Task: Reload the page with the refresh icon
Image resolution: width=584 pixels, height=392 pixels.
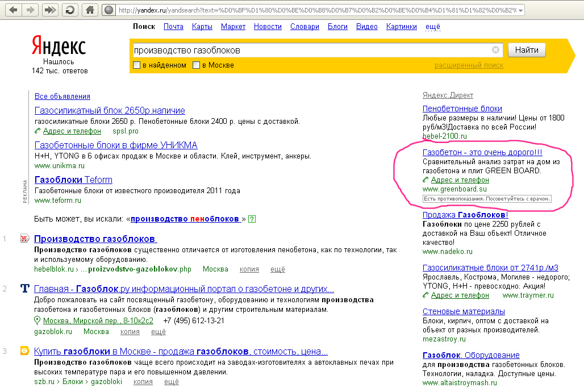Action: 70,10
